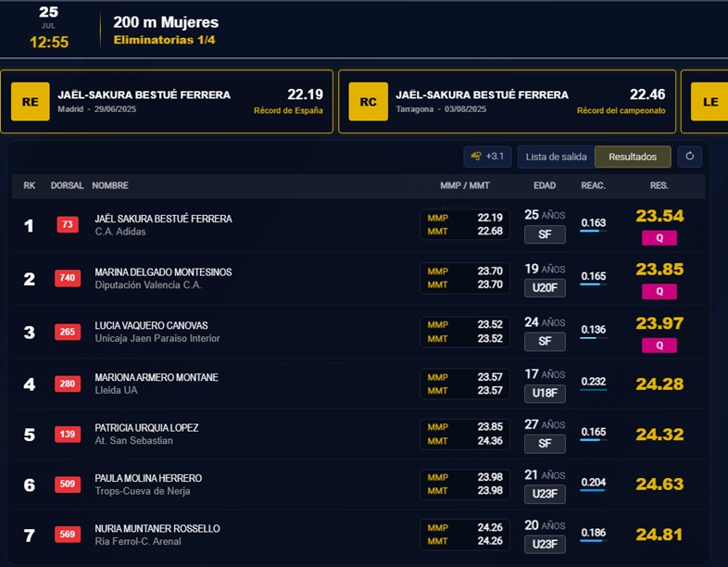Click reaction time 0.204
This screenshot has height=567, width=728.
[594, 483]
